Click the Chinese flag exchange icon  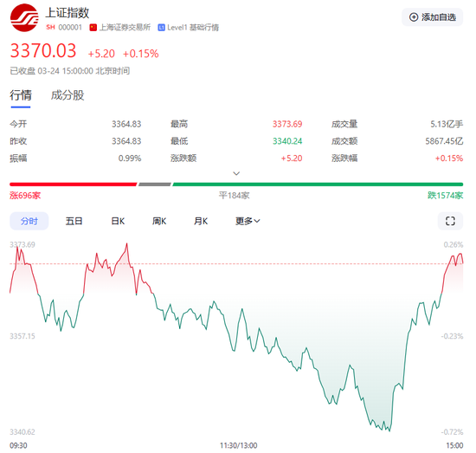tap(93, 28)
